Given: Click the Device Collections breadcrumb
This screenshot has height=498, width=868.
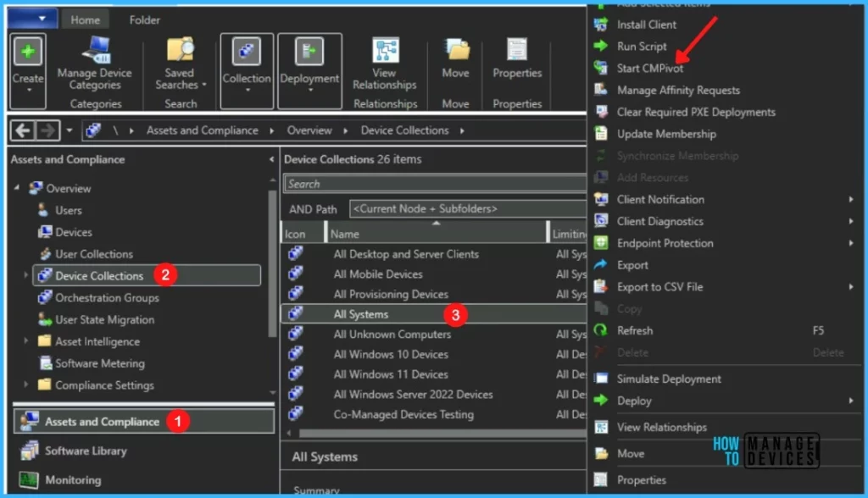Looking at the screenshot, I should click(404, 130).
